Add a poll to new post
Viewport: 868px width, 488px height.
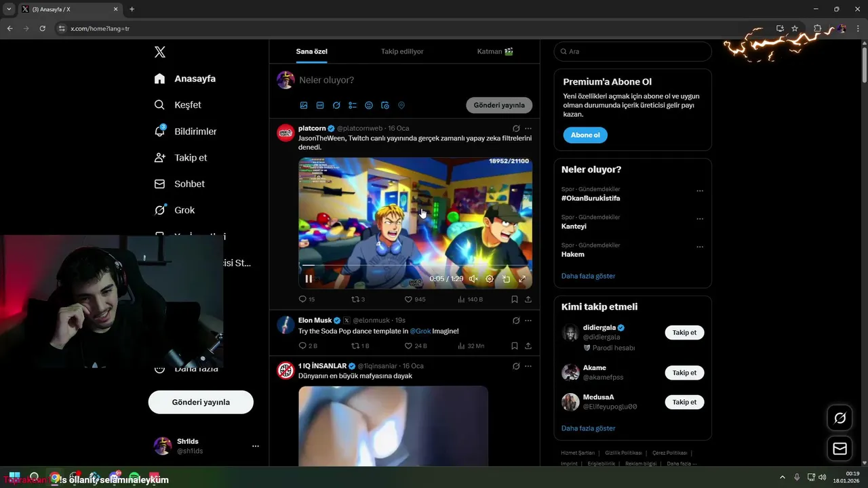pos(353,106)
